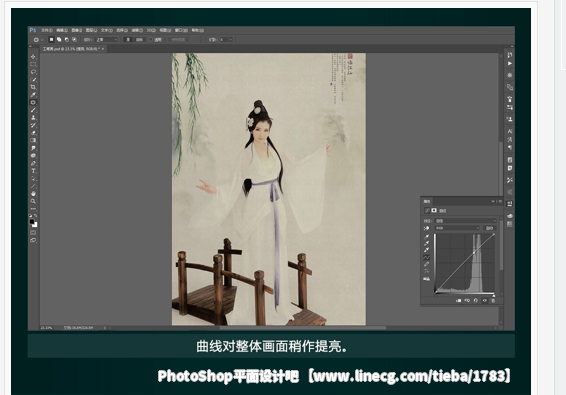Screen dimensions: 566x395
Task: Delete the adjustment layer via trash icon
Action: tap(493, 300)
